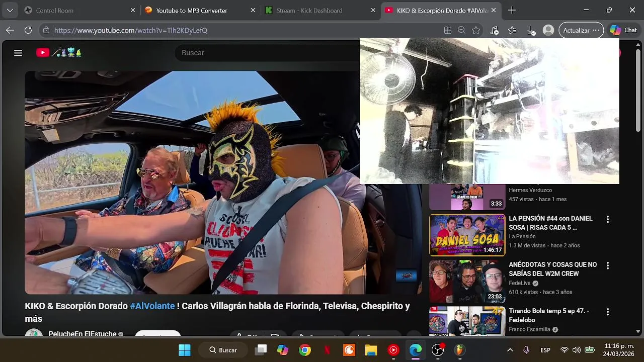Open OBS Studio from the taskbar
644x362 pixels.
click(x=438, y=350)
